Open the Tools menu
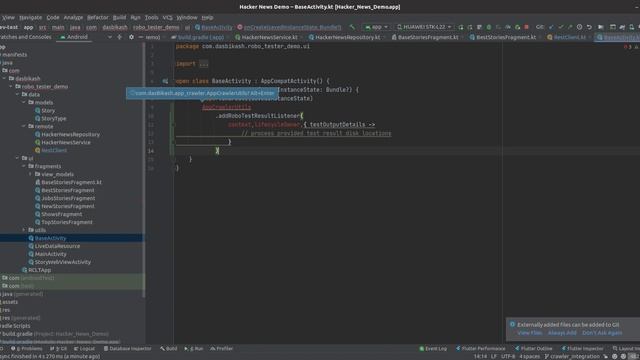640x360 pixels. [151, 18]
